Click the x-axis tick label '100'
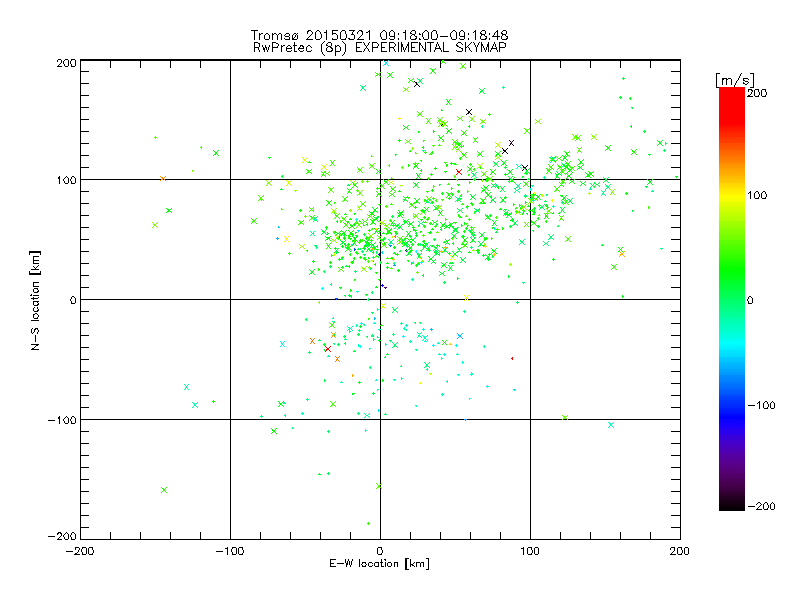Viewport: 800px width, 600px height. pyautogui.click(x=530, y=551)
